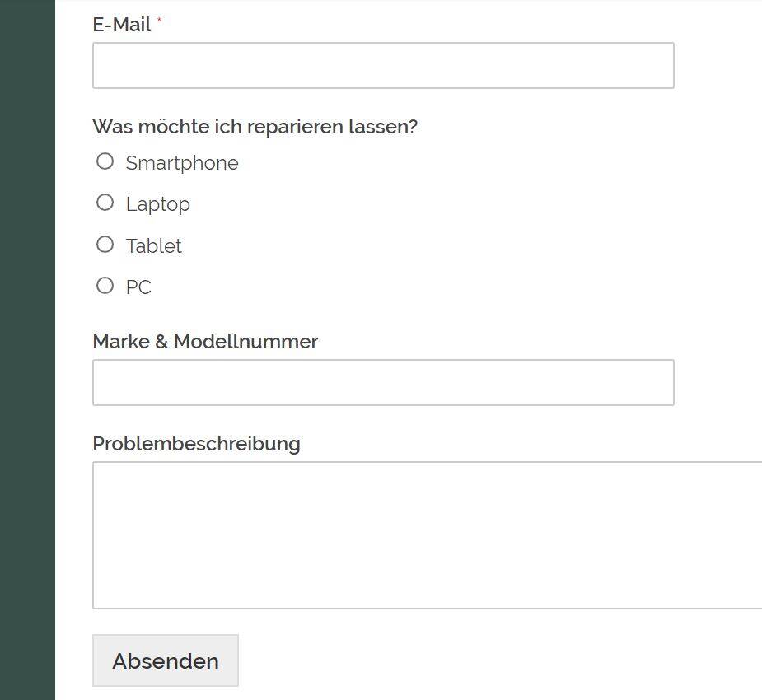The width and height of the screenshot is (762, 700).
Task: Click the red required asterisk next to E-Mail
Action: [x=159, y=21]
